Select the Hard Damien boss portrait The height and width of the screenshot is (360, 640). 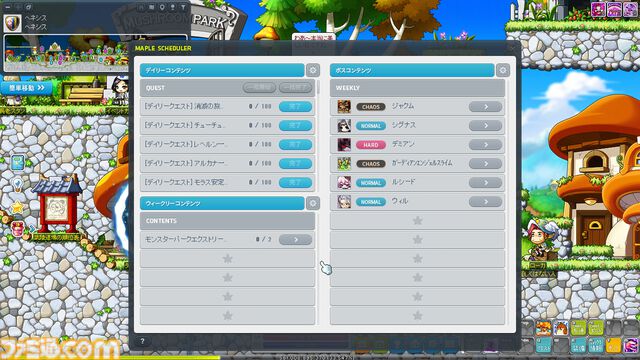344,144
